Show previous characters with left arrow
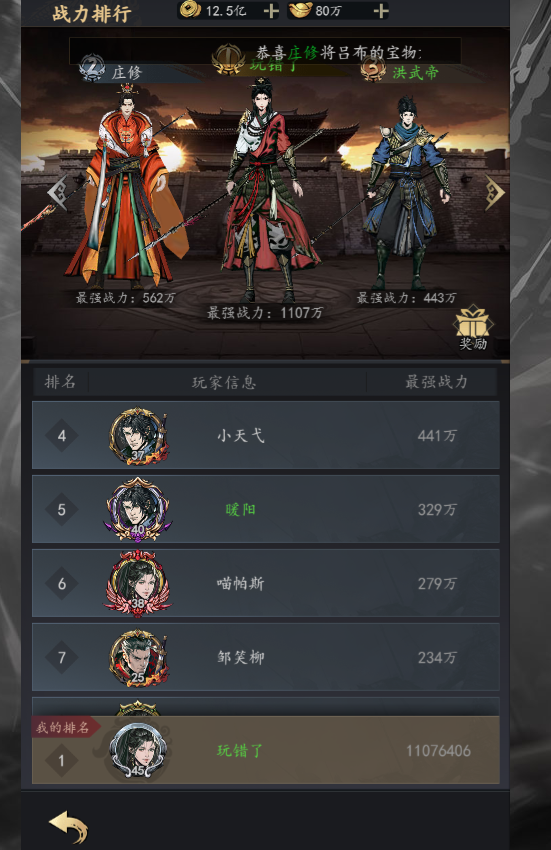 (x=57, y=192)
